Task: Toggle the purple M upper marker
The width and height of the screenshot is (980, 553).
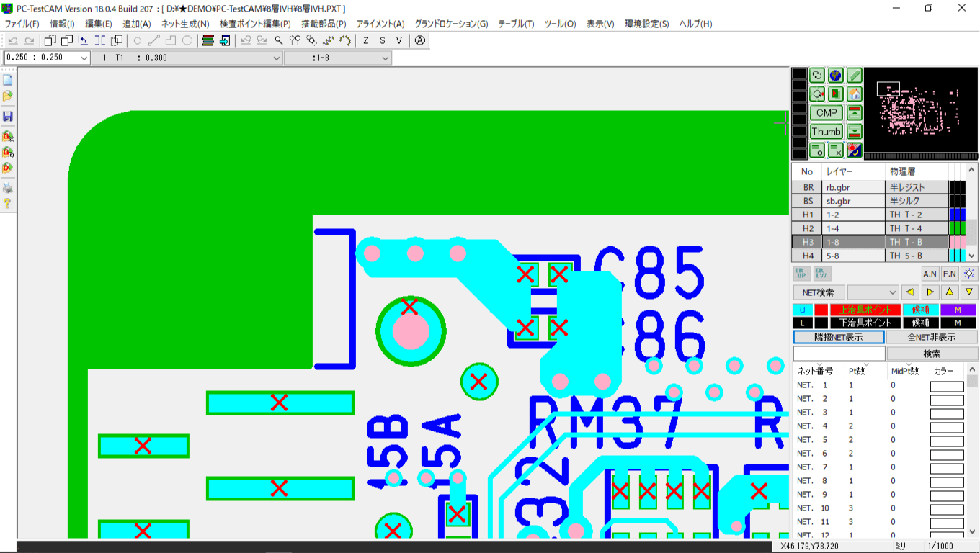Action: tap(958, 310)
